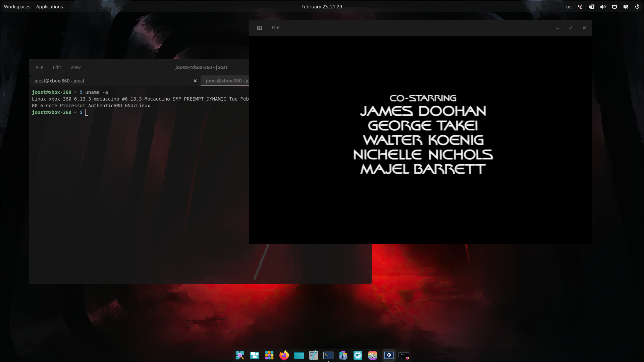
Task: Maximize the media player window
Action: tap(571, 28)
